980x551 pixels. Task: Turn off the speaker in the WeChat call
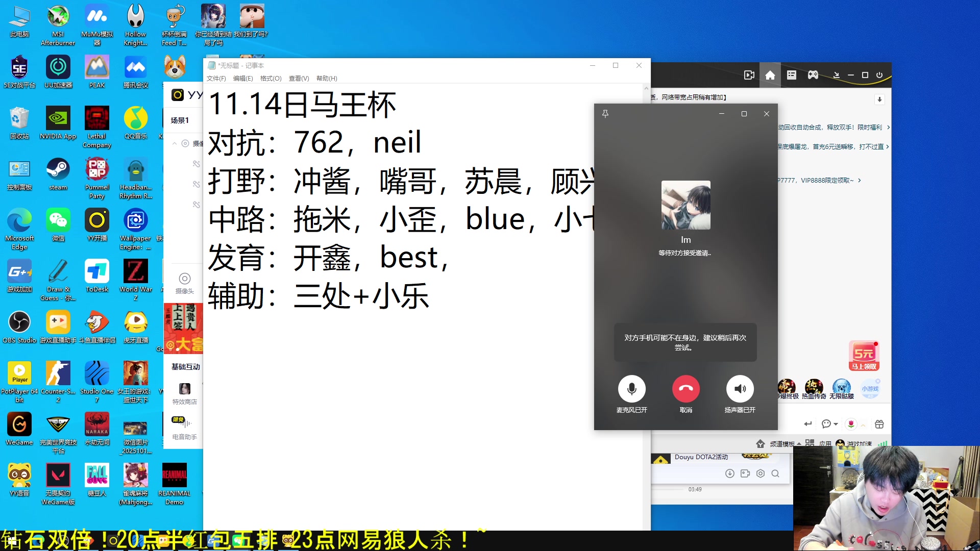click(740, 389)
